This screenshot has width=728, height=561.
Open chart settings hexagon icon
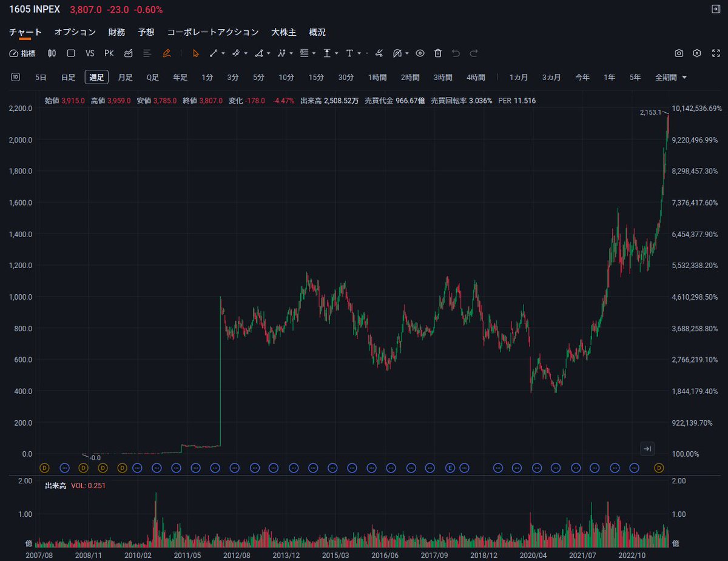697,53
